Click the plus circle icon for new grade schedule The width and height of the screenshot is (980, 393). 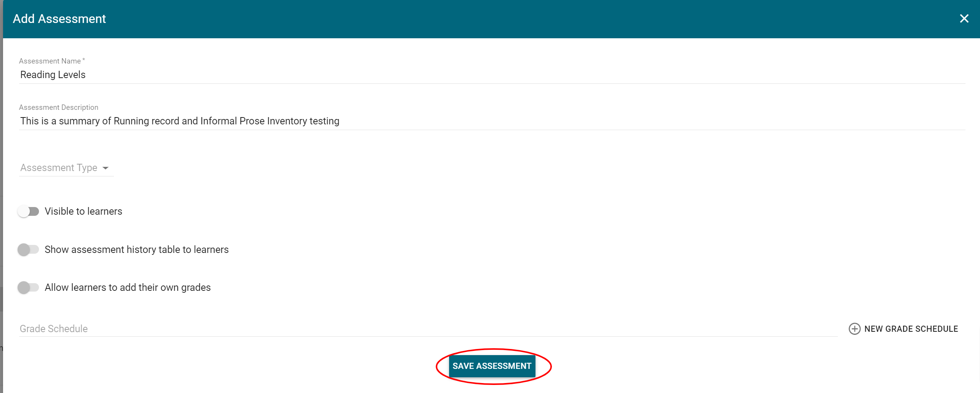854,329
